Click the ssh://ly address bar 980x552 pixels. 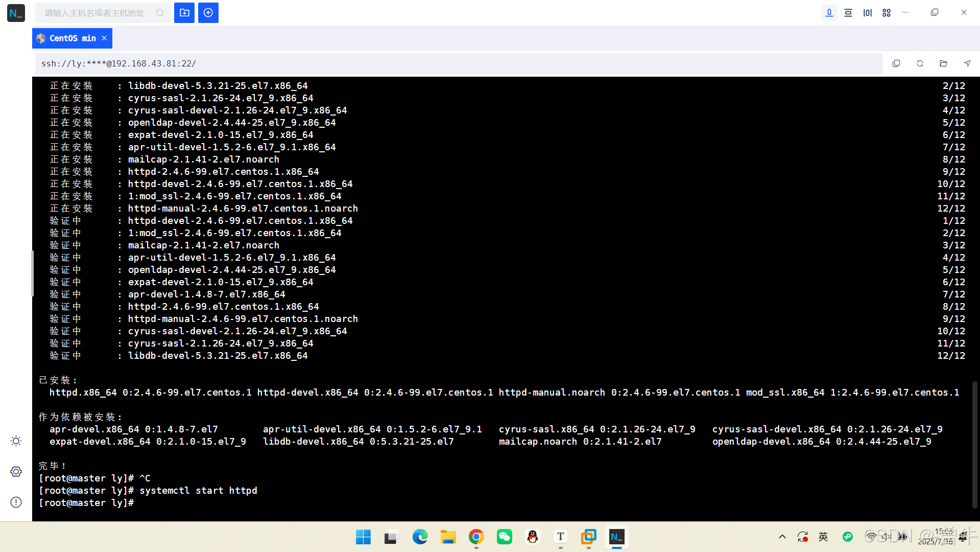[459, 63]
